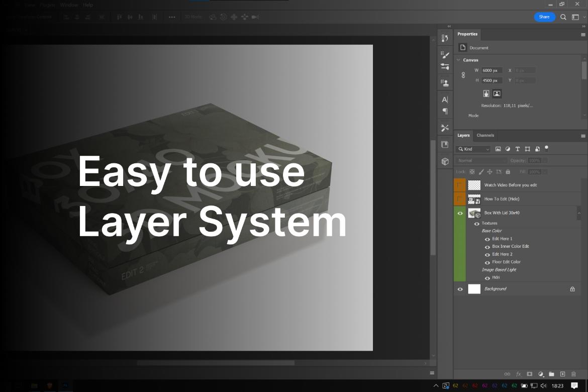Create a new layer plus icon
588x392 pixels.
pos(562,374)
